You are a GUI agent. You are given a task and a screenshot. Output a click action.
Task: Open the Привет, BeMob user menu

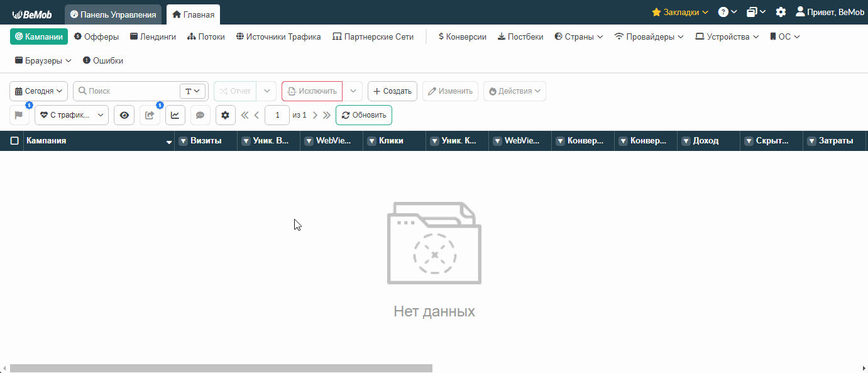830,12
